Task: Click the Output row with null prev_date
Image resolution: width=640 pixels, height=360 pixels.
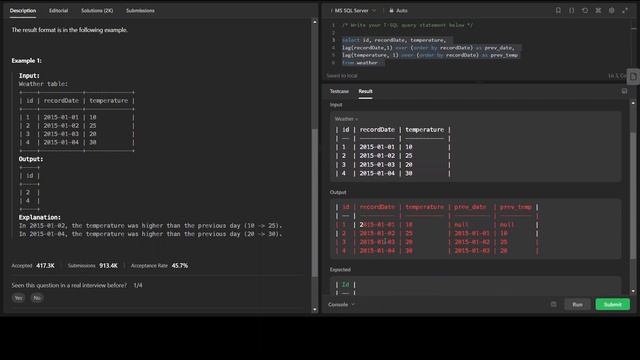Action: [437, 224]
